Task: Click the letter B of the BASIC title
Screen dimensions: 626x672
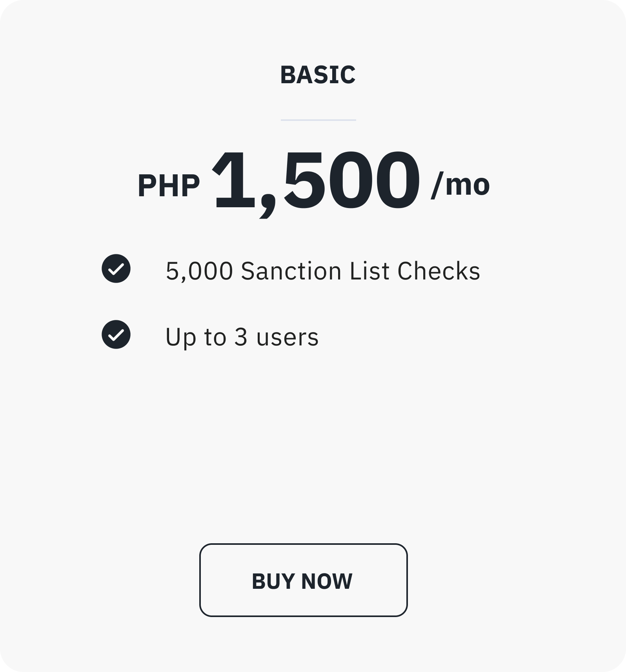Action: (288, 75)
